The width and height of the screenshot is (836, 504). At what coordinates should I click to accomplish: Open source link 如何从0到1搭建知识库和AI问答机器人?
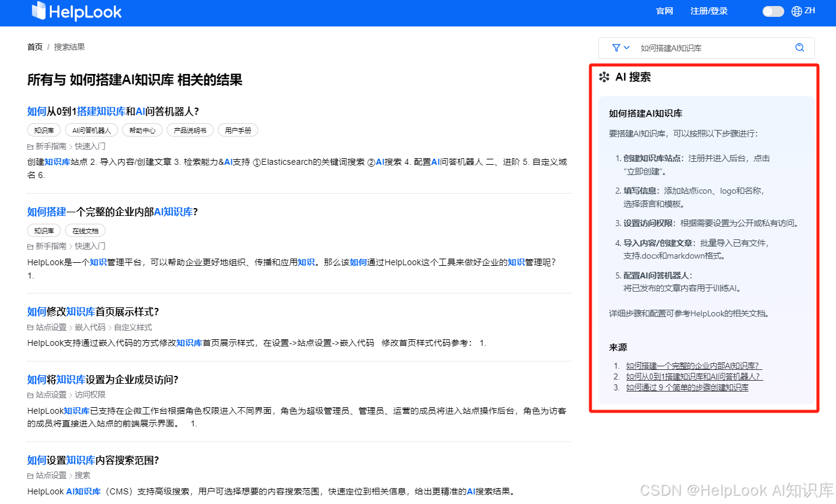point(695,376)
